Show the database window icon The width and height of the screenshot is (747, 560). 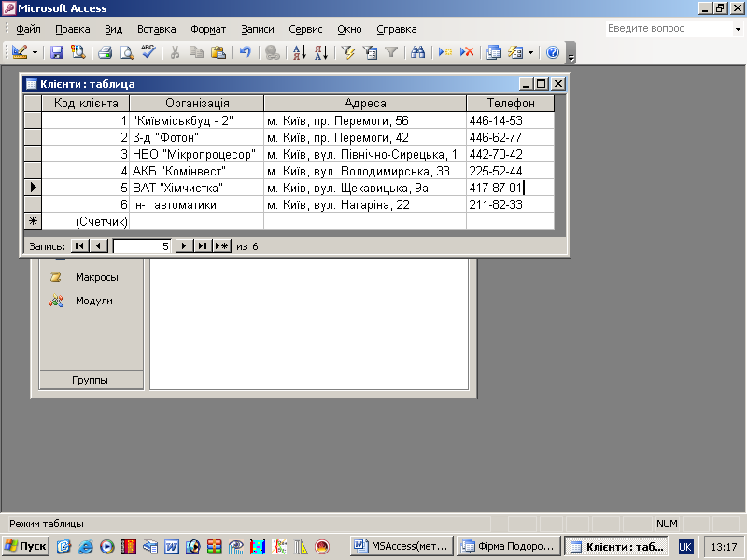[494, 52]
